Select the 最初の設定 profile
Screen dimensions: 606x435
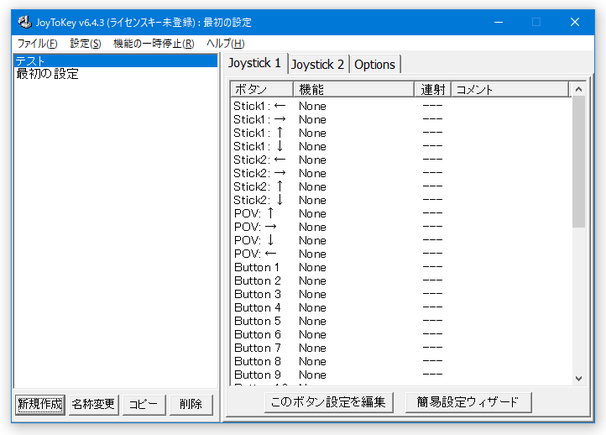pyautogui.click(x=116, y=74)
